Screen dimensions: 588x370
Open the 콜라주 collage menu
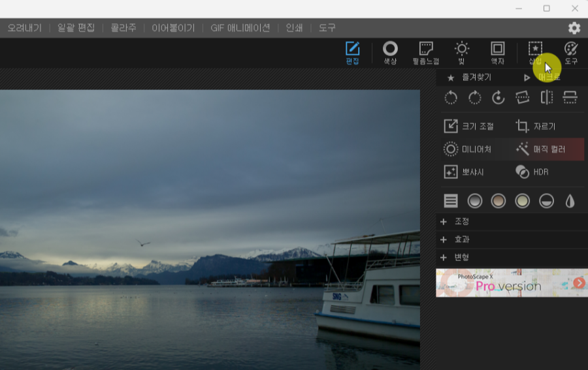pos(123,28)
